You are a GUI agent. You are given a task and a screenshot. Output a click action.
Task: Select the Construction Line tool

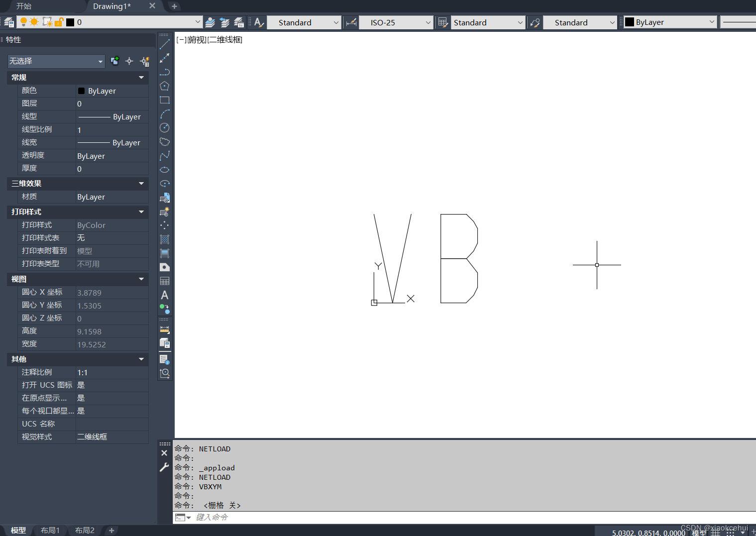point(165,58)
